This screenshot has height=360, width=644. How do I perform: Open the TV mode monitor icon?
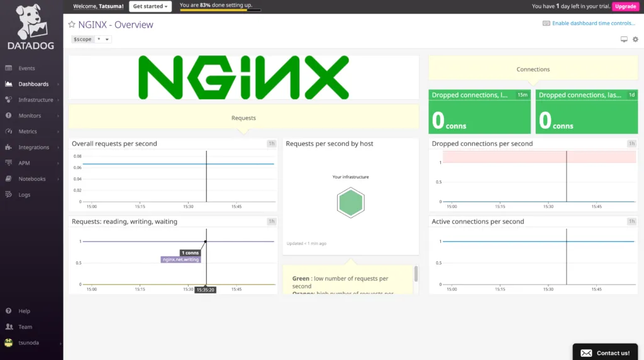point(624,40)
